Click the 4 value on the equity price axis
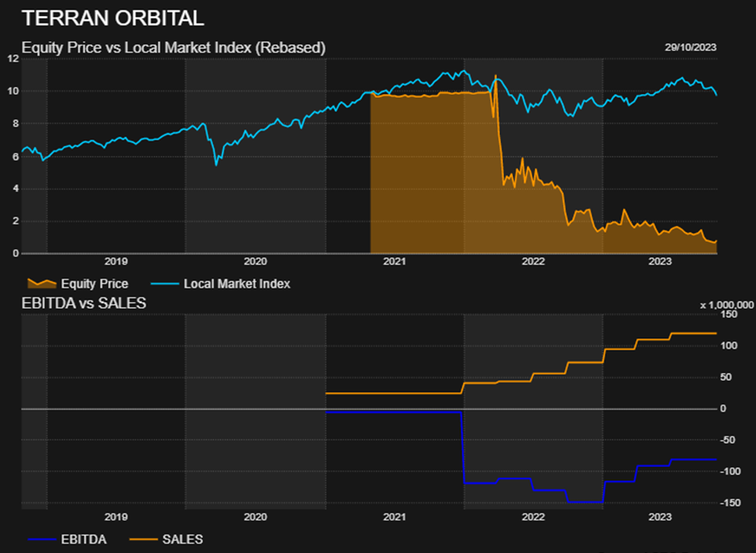This screenshot has width=756, height=553. pyautogui.click(x=16, y=188)
